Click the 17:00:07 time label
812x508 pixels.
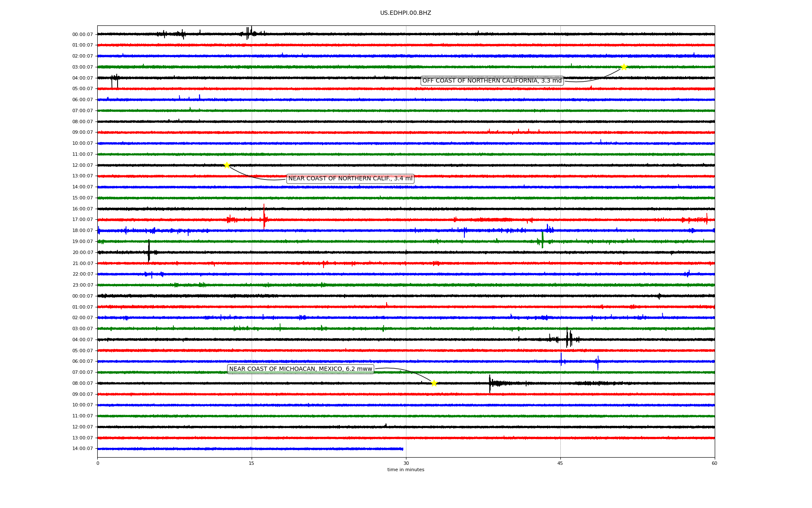coord(82,220)
